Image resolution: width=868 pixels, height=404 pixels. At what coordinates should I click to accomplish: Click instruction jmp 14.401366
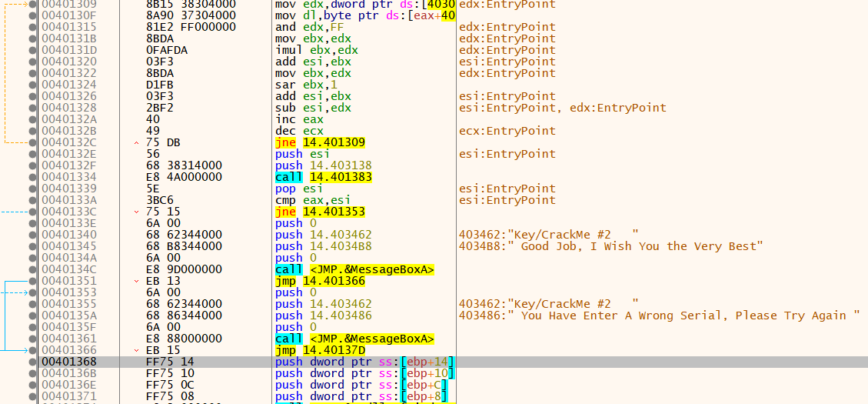click(x=320, y=281)
